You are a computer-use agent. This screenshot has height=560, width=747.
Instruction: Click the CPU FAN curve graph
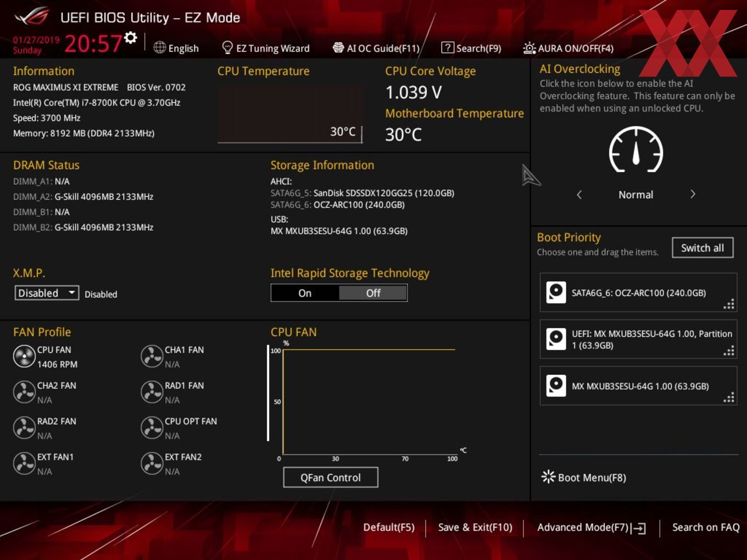(x=368, y=401)
